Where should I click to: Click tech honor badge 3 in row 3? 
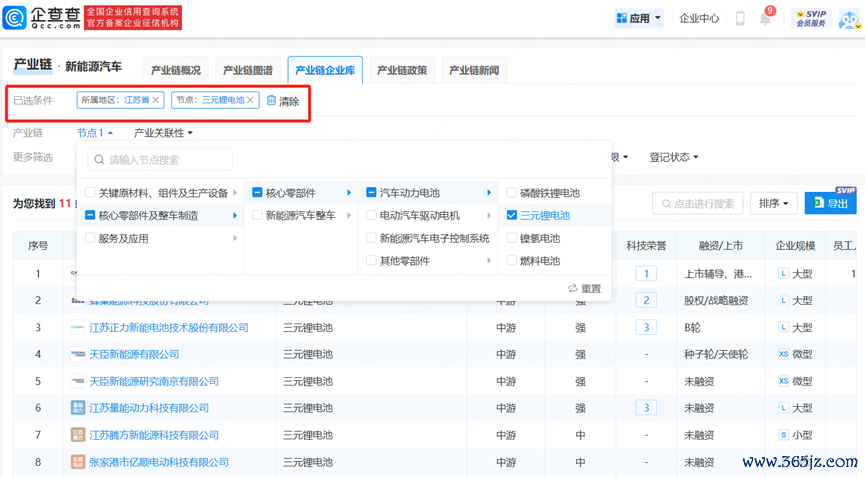646,328
